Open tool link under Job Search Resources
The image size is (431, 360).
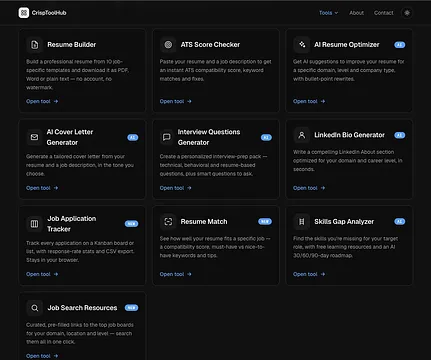pos(42,356)
